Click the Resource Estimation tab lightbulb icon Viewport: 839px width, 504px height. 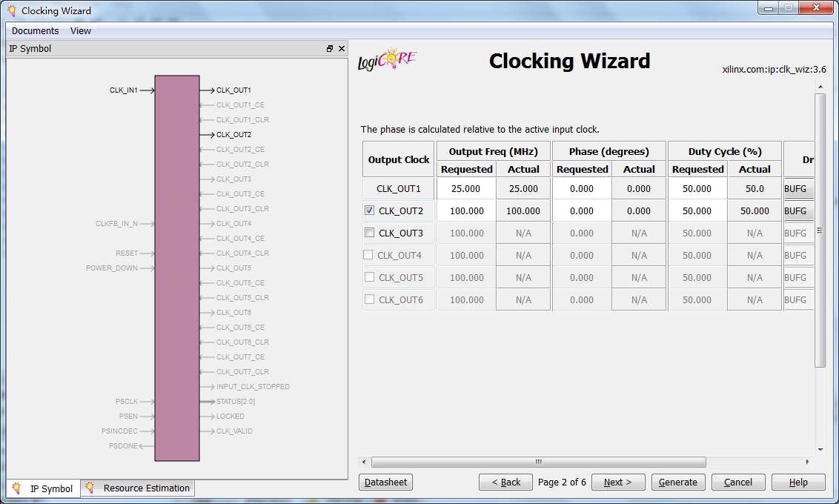tap(90, 488)
